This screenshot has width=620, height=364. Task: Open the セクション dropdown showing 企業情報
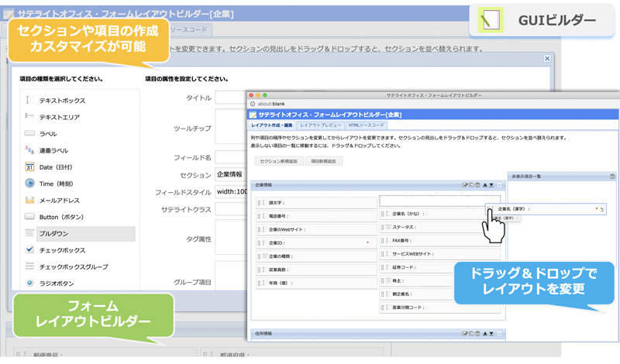point(231,174)
